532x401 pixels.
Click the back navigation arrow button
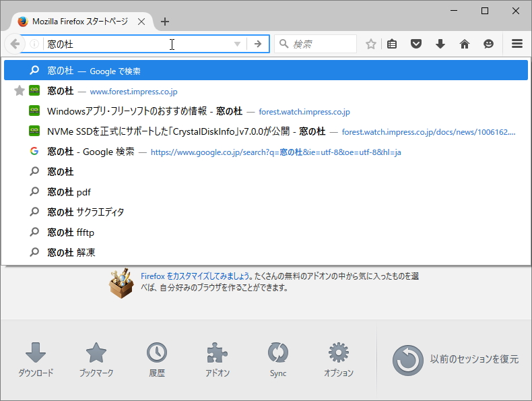[15, 44]
